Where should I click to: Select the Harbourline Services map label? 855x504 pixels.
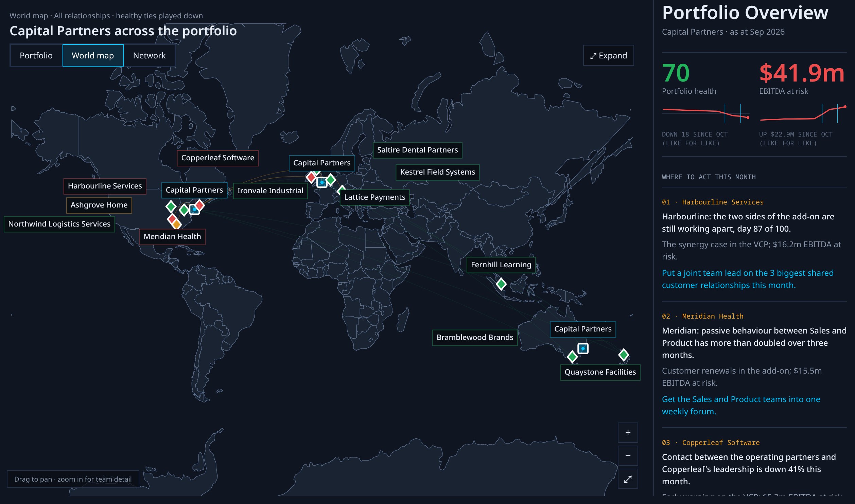coord(105,186)
